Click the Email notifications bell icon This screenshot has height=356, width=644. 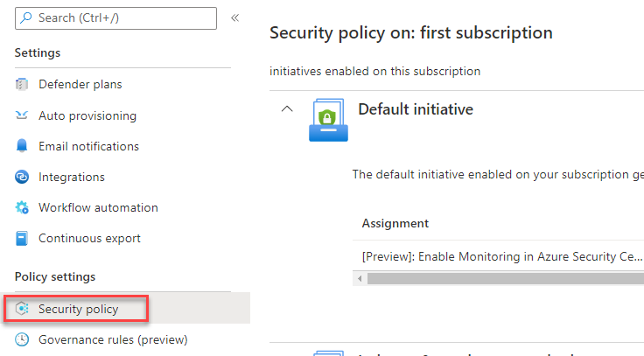coord(23,146)
